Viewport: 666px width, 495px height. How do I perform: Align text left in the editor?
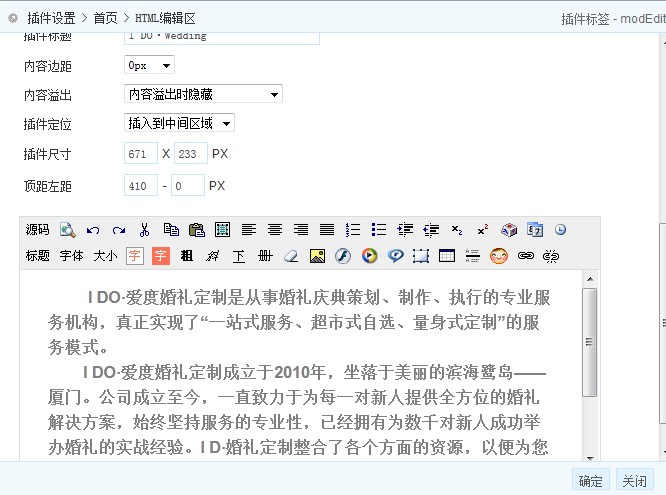[249, 230]
